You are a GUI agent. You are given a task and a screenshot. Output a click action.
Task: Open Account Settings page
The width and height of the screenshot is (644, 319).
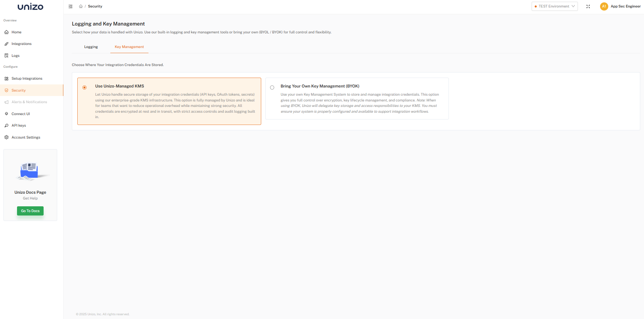point(32,137)
